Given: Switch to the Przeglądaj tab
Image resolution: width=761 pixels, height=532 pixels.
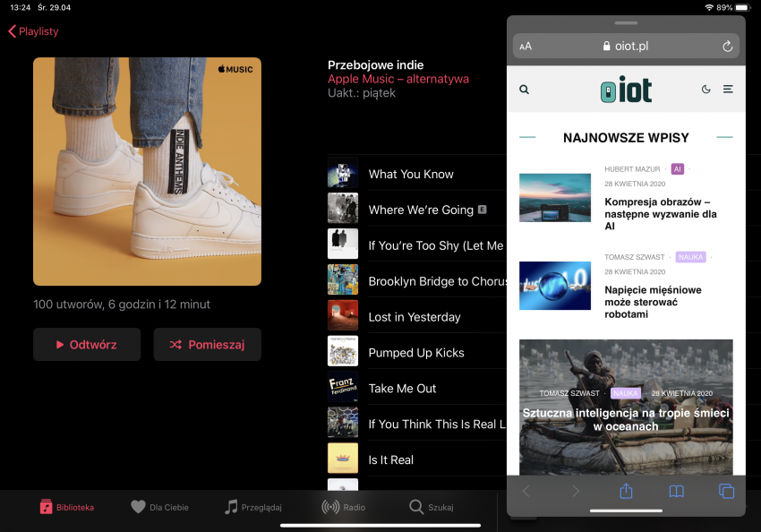Looking at the screenshot, I should 252,507.
